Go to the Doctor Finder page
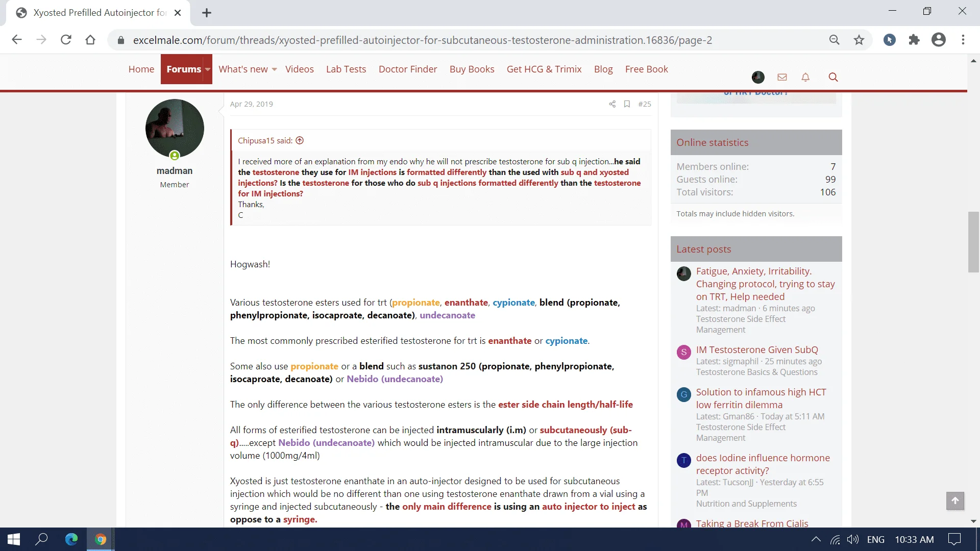The height and width of the screenshot is (551, 980). click(x=407, y=69)
